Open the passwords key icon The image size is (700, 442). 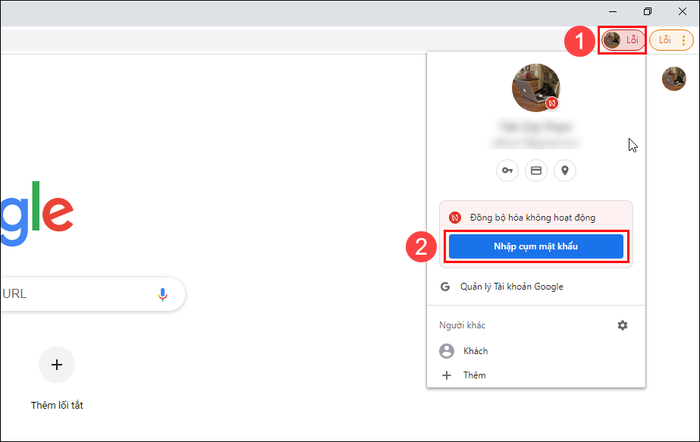507,171
